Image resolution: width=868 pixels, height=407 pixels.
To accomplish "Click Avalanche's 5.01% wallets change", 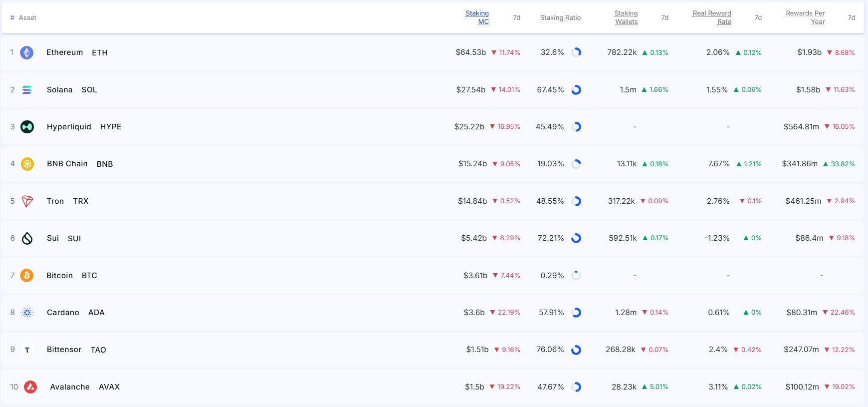I will (x=655, y=387).
